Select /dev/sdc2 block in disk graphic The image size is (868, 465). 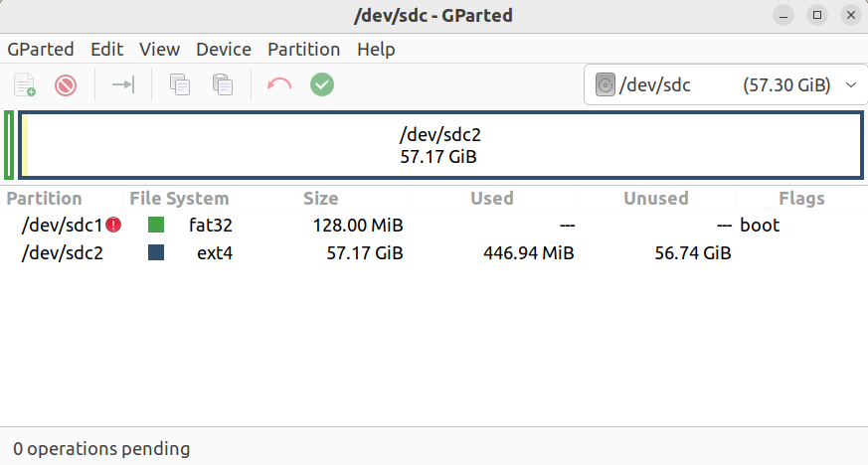440,145
